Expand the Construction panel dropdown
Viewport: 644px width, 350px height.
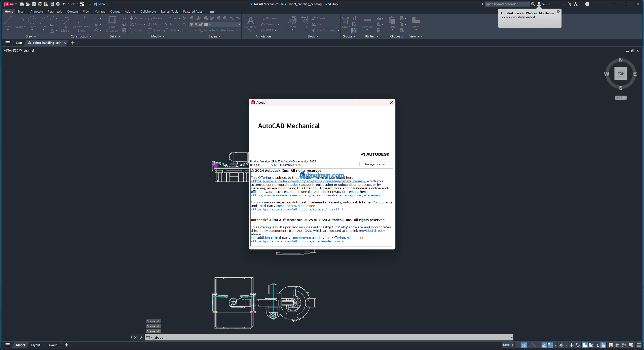pyautogui.click(x=81, y=36)
